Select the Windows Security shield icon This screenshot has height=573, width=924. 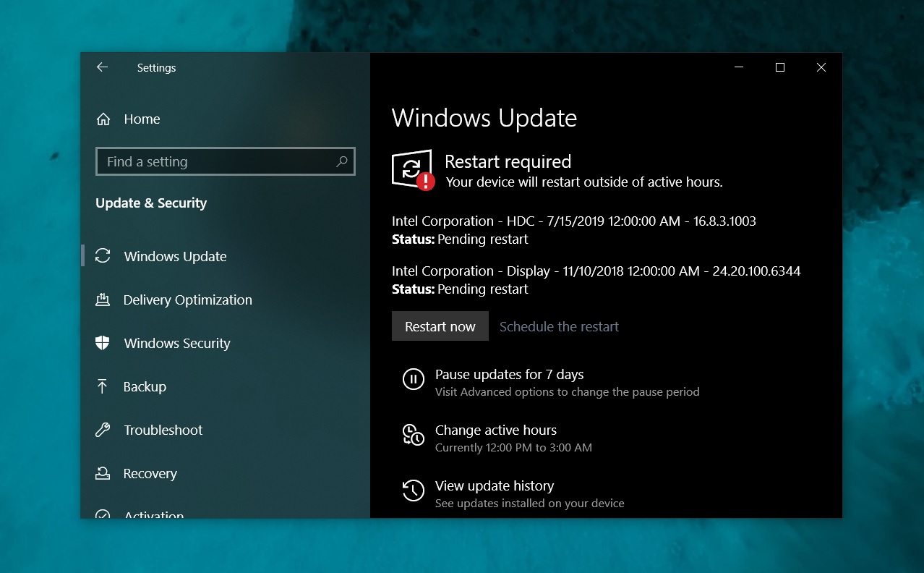click(103, 343)
